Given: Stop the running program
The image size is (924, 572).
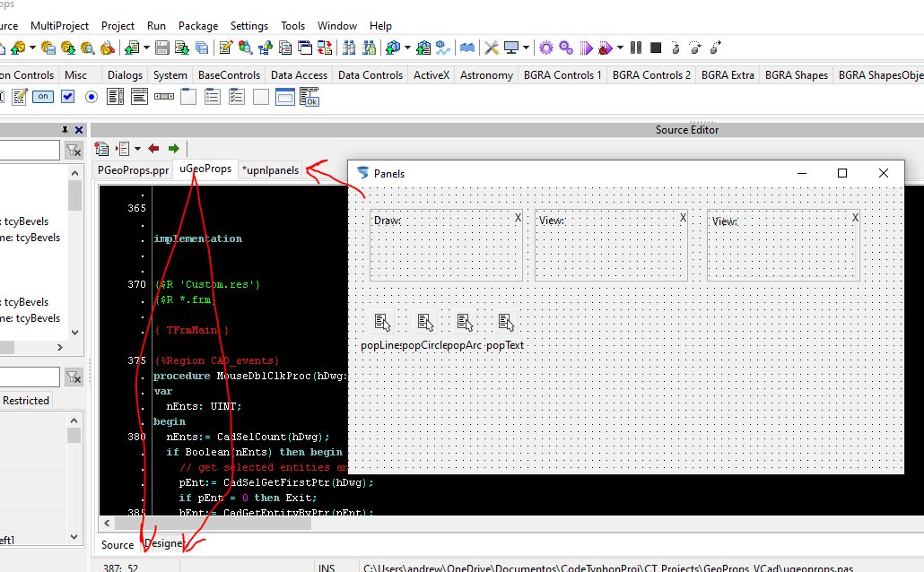Looking at the screenshot, I should [x=656, y=48].
